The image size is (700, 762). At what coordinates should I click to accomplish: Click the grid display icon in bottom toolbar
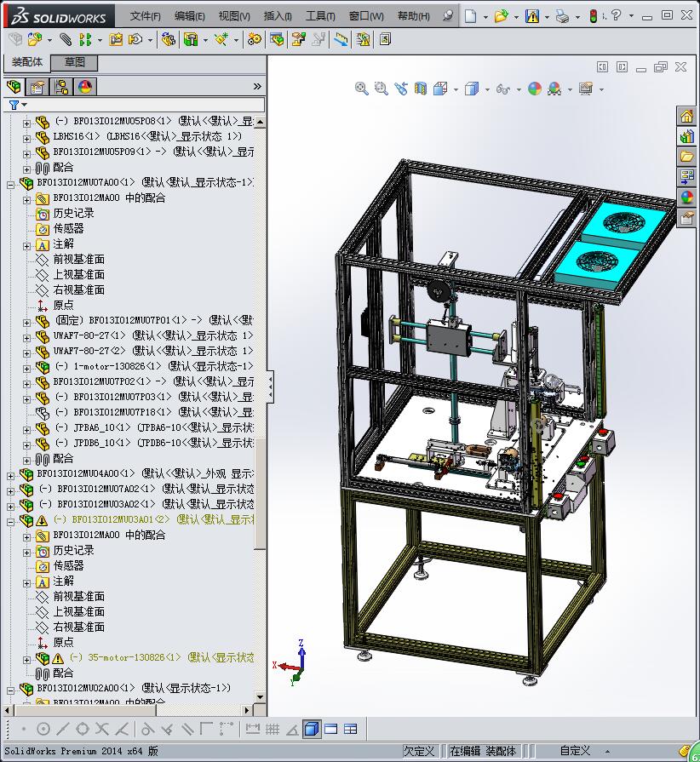coord(273,729)
